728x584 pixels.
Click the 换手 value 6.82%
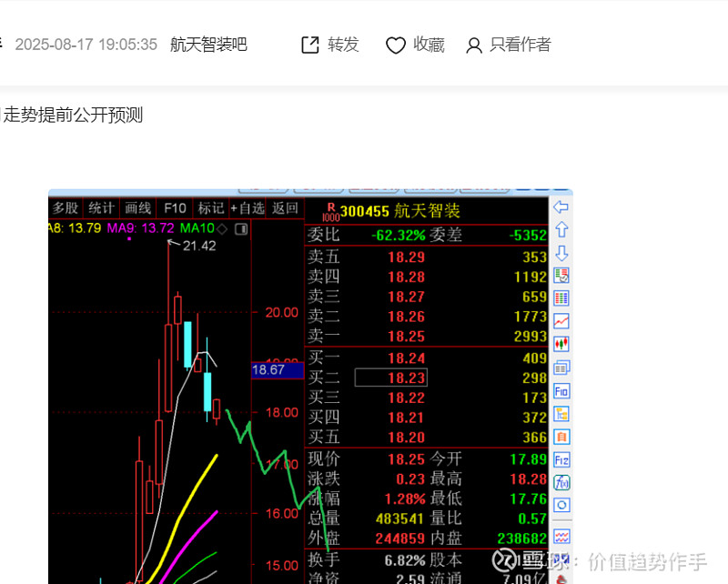(404, 559)
